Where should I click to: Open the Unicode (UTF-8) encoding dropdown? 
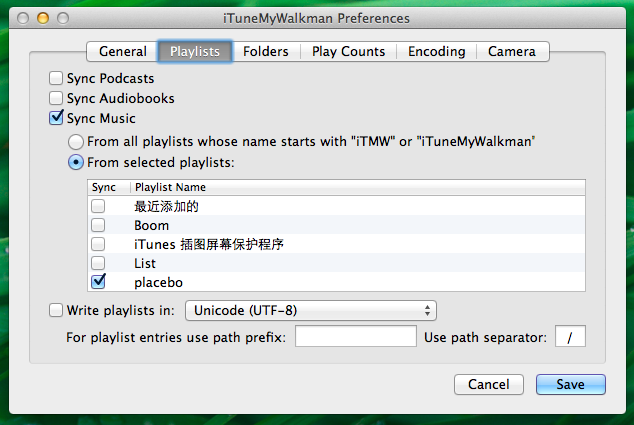[x=310, y=311]
